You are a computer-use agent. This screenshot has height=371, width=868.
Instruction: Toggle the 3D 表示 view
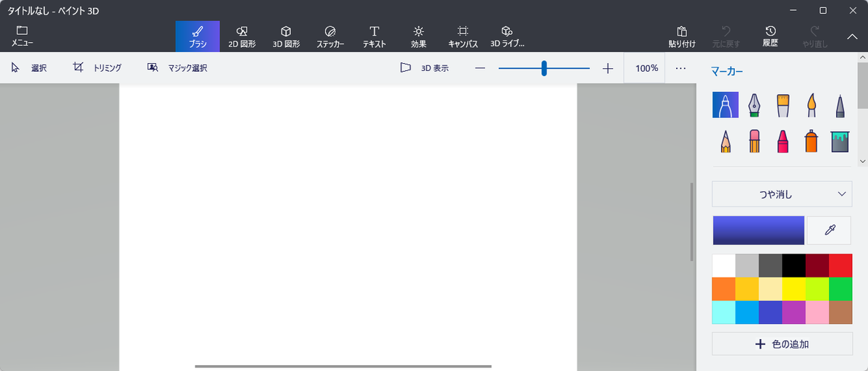(x=425, y=68)
